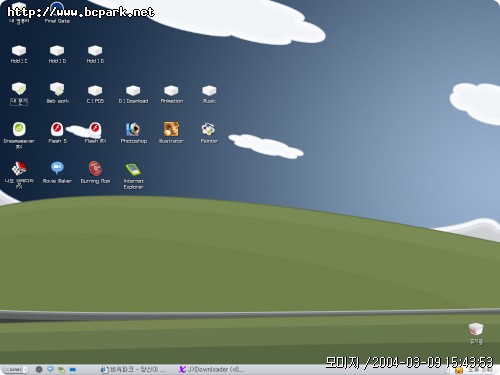Click the Start button on the taskbar
Screen dimensions: 500x375
coord(15,369)
